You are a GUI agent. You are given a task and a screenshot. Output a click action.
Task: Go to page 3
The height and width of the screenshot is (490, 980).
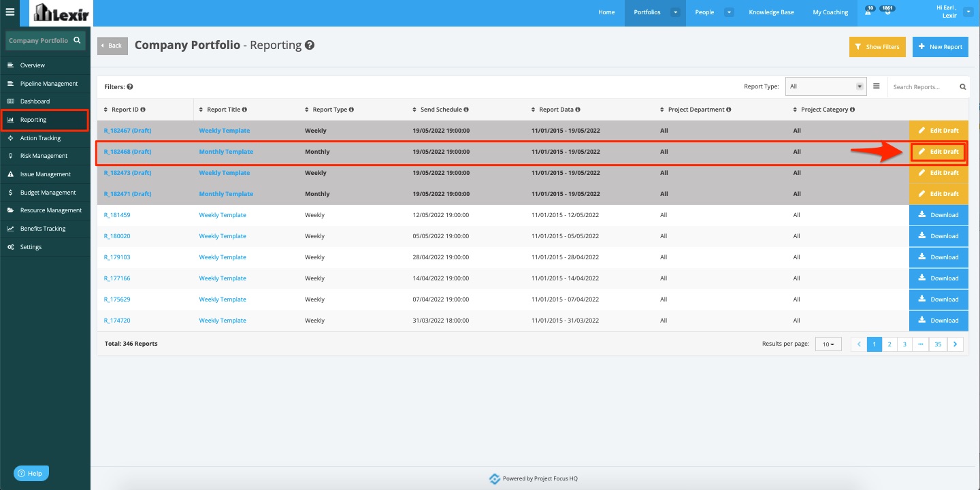point(904,344)
